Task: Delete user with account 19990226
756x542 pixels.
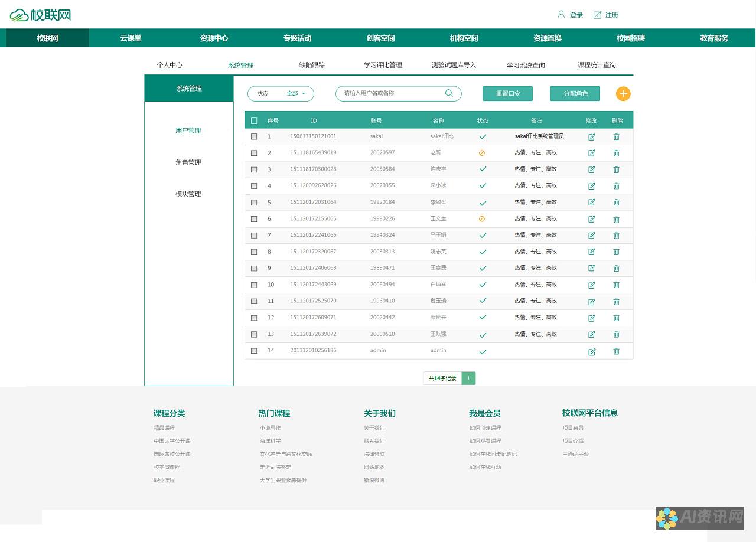Action: [616, 220]
